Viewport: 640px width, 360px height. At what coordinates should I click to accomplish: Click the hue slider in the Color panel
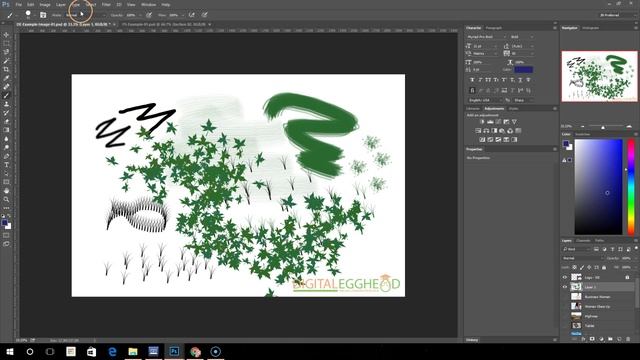point(631,187)
